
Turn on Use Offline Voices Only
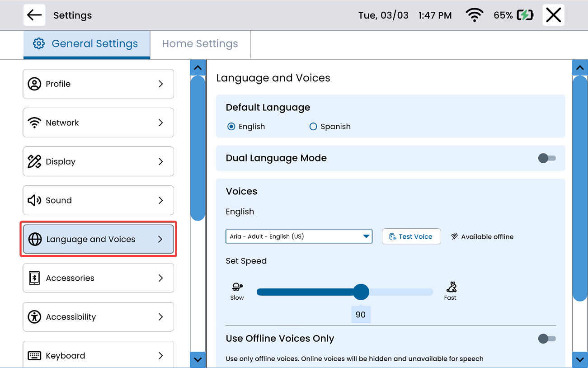547,339
